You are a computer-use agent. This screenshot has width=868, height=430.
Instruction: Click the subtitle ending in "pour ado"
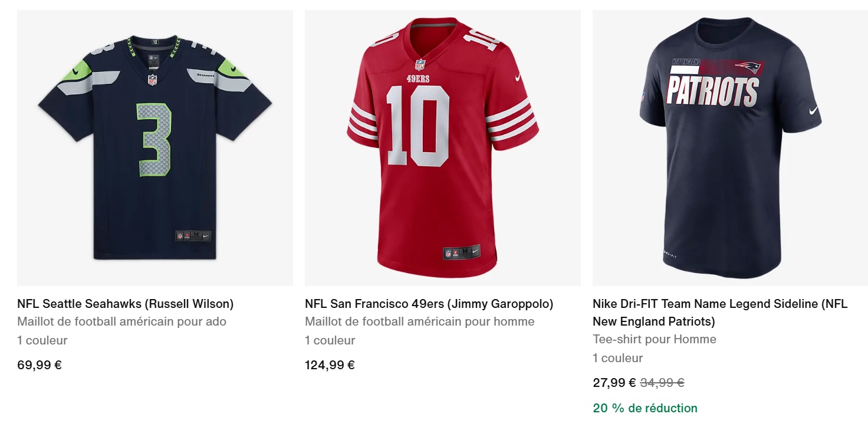(121, 321)
